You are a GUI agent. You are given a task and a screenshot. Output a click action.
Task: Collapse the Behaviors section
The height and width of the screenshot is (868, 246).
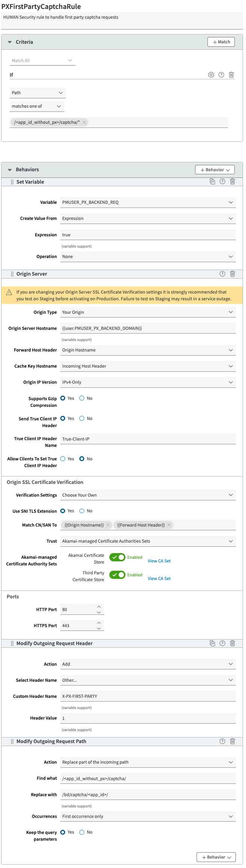coord(10,170)
